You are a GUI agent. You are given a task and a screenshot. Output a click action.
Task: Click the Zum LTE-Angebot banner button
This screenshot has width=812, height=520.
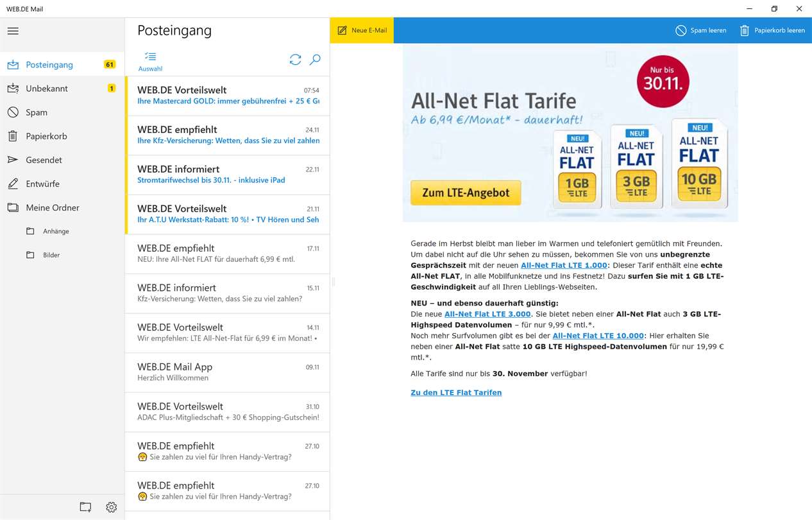[466, 193]
